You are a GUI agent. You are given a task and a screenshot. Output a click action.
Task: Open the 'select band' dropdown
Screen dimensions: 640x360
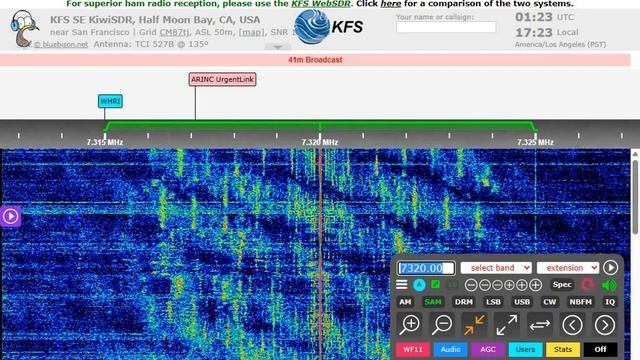coord(496,268)
